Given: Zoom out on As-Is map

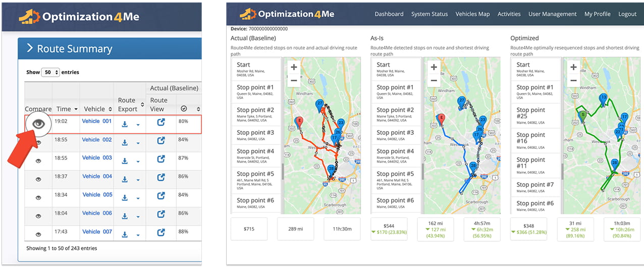Looking at the screenshot, I should click(x=434, y=80).
